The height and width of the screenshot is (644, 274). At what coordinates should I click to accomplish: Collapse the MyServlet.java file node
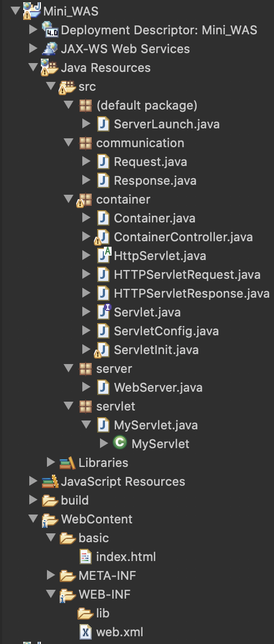coord(87,424)
